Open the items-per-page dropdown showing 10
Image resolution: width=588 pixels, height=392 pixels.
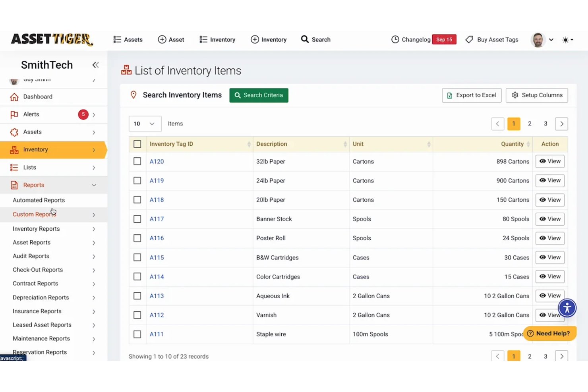(145, 124)
